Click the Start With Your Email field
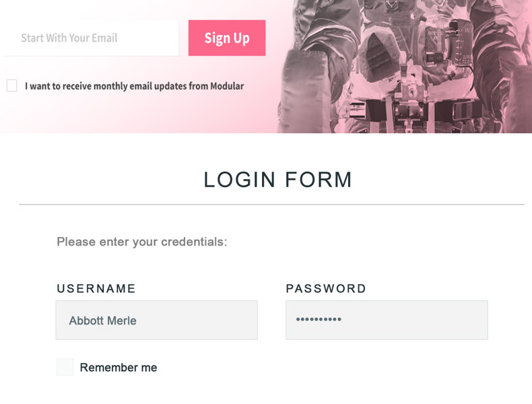Screen dimensions: 532x404 (x=92, y=38)
